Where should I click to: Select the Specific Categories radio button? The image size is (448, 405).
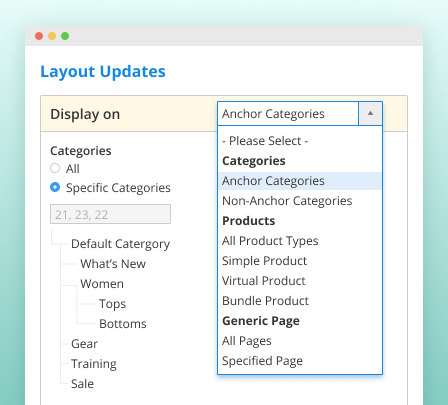tap(55, 187)
